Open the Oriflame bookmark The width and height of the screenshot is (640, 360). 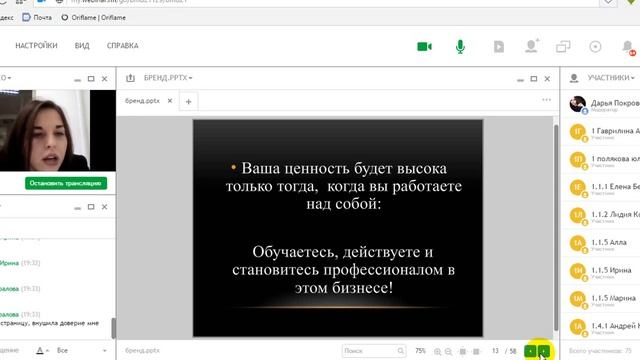93,18
